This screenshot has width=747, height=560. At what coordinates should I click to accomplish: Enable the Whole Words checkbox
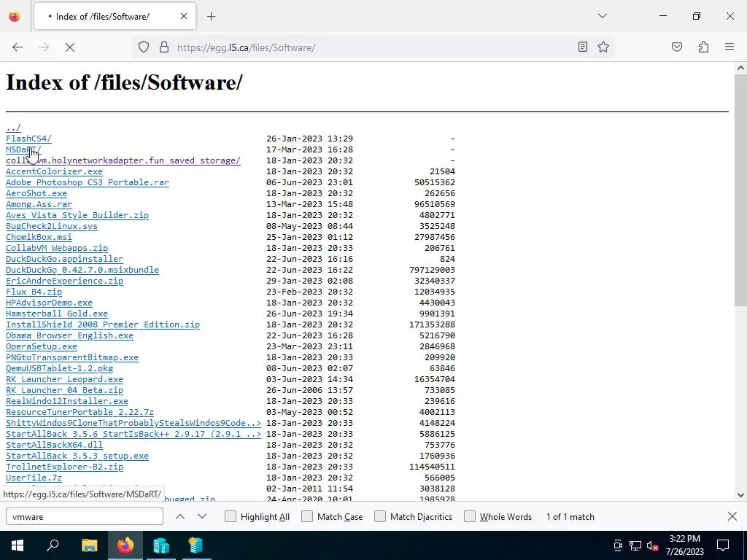click(x=470, y=517)
